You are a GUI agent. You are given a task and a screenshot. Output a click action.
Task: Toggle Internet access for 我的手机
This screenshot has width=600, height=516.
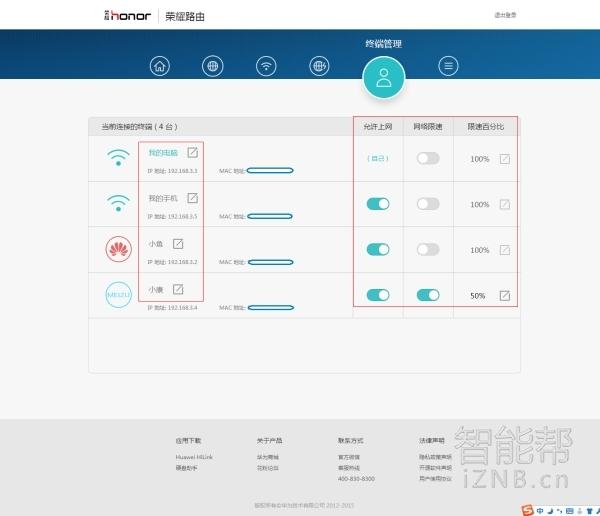point(378,204)
